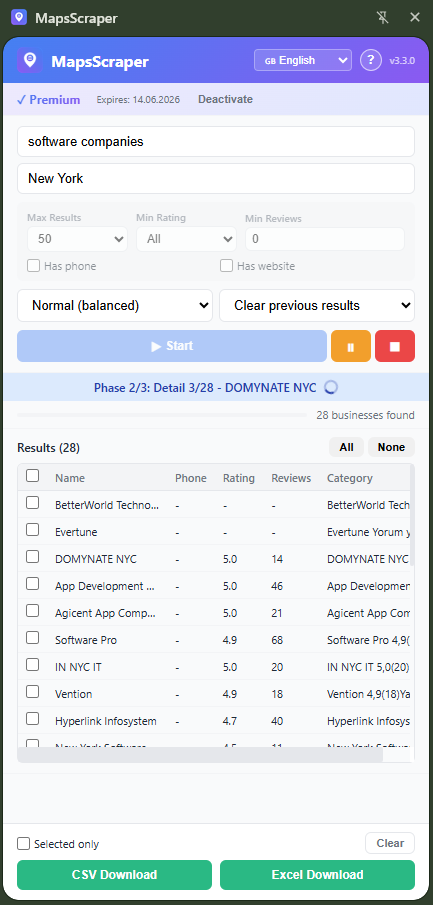Screen dimensions: 433x905
Task: Pause scraping with the orange pause button
Action: [x=350, y=346]
